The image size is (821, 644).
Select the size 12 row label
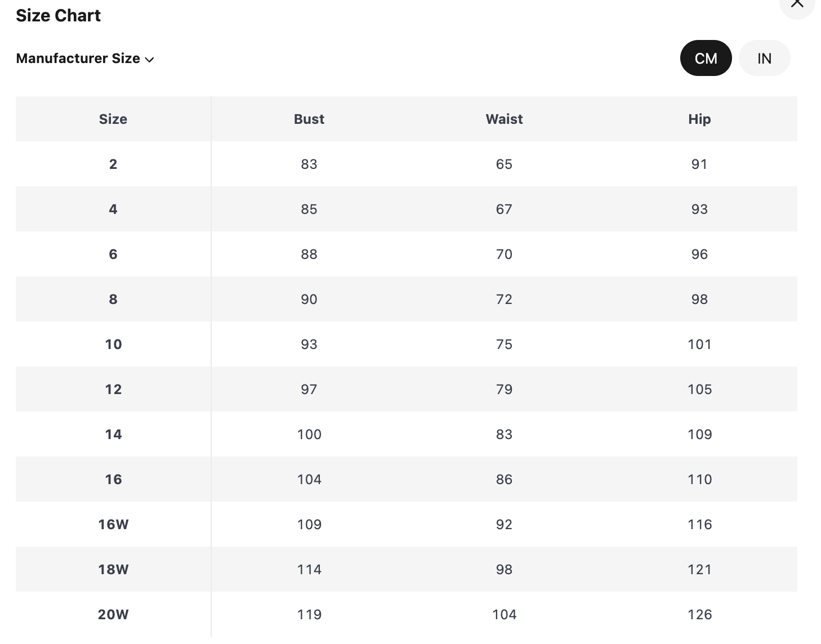(x=113, y=389)
